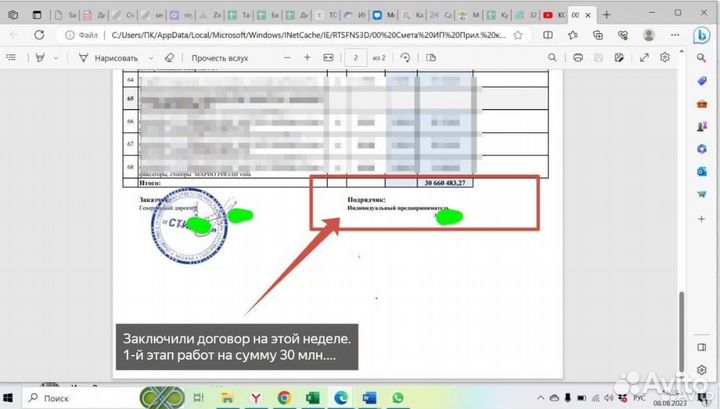This screenshot has height=409, width=720.
Task: Open Excel from the taskbar
Action: tap(313, 398)
